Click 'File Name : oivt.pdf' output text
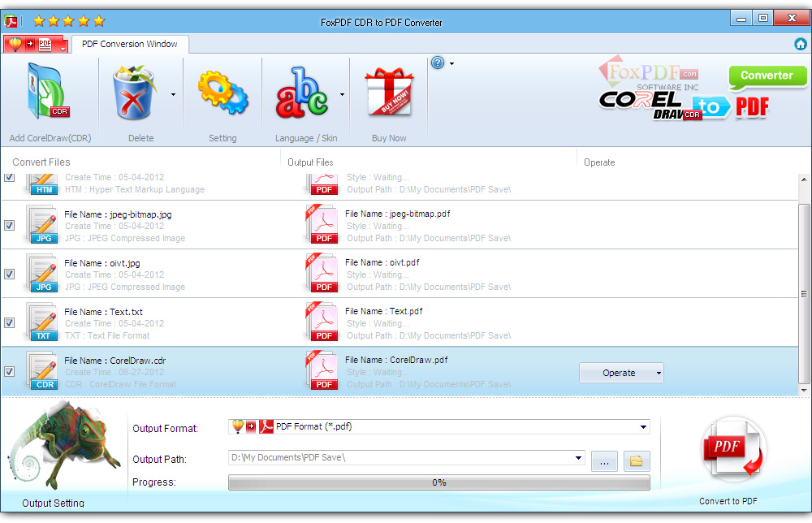Viewport: 812px width, 523px height. tap(382, 262)
